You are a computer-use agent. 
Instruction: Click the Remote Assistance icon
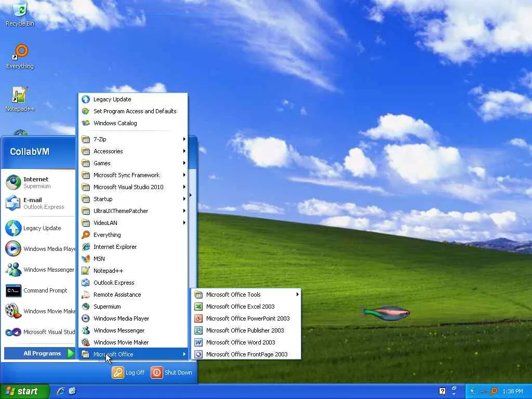coord(86,295)
